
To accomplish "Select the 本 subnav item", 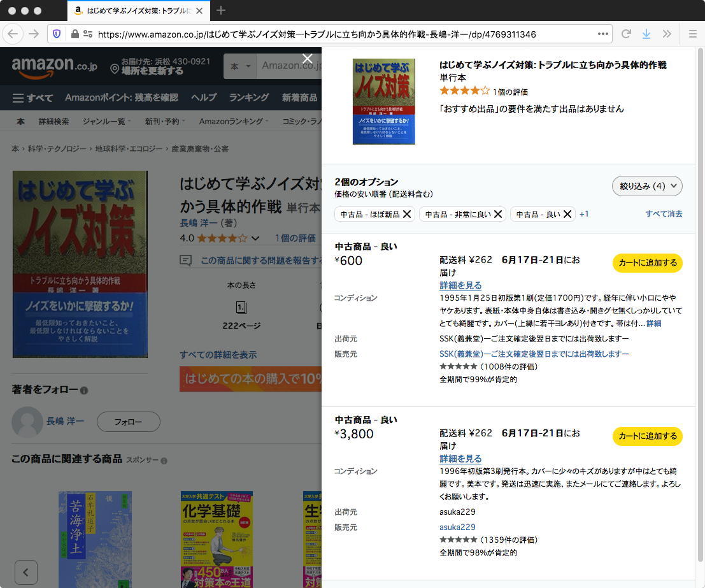I will pos(20,121).
